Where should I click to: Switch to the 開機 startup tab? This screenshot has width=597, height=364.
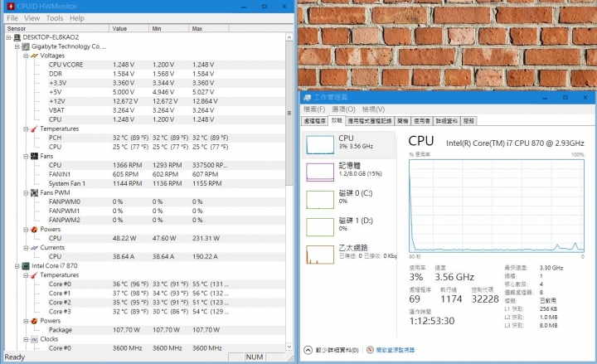click(402, 121)
